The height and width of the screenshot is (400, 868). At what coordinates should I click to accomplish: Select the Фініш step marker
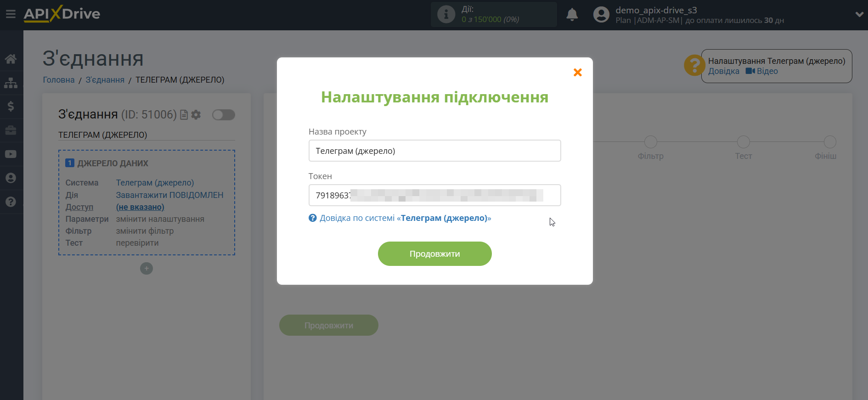pyautogui.click(x=830, y=142)
